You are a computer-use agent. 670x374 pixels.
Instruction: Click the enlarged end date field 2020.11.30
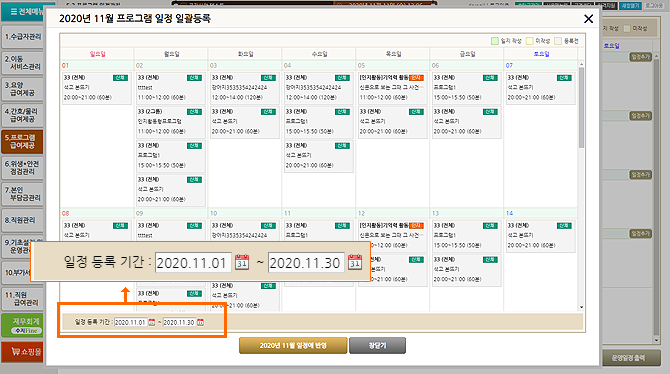pyautogui.click(x=306, y=262)
